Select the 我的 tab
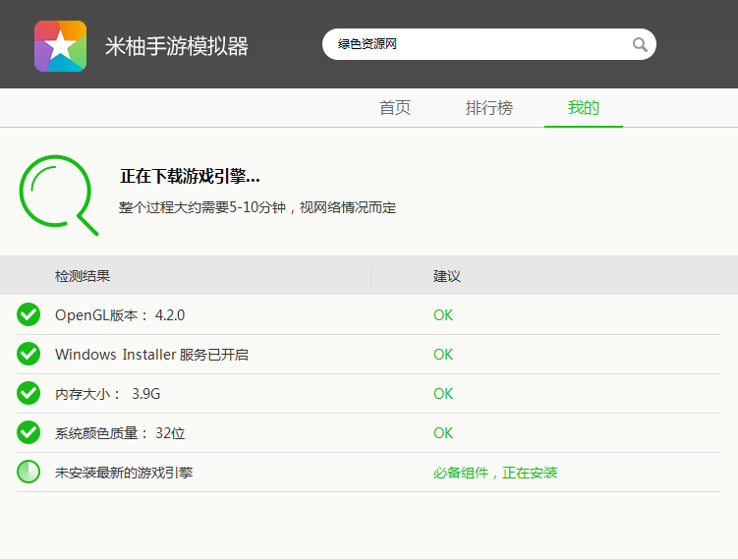The image size is (738, 560). click(x=583, y=108)
